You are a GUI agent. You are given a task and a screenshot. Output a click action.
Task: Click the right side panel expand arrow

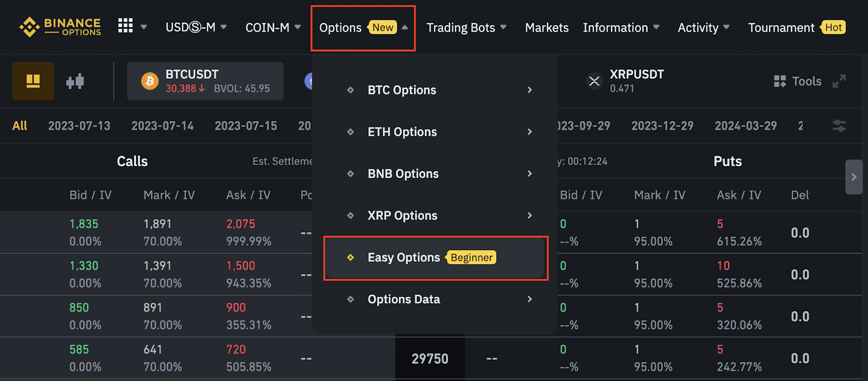(853, 177)
